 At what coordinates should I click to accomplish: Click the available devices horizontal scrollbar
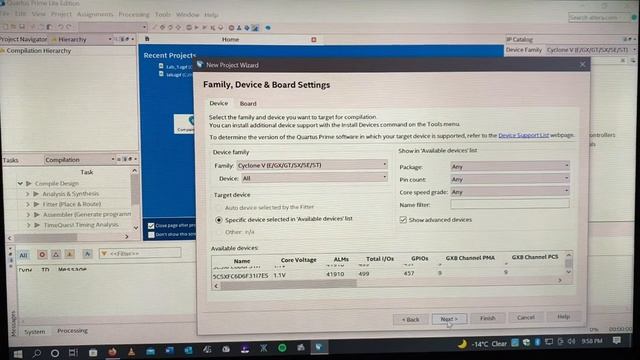[288, 285]
